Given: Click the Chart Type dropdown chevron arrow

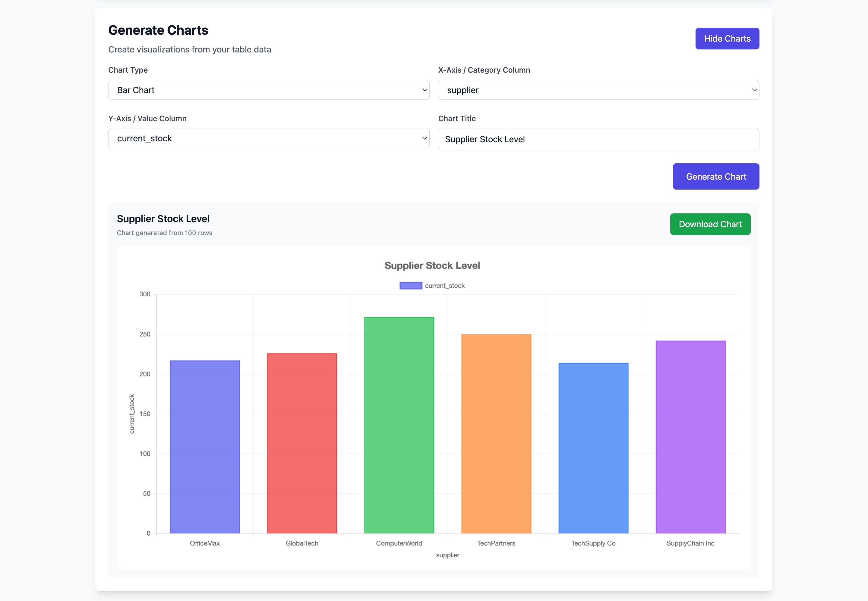Looking at the screenshot, I should pyautogui.click(x=425, y=90).
